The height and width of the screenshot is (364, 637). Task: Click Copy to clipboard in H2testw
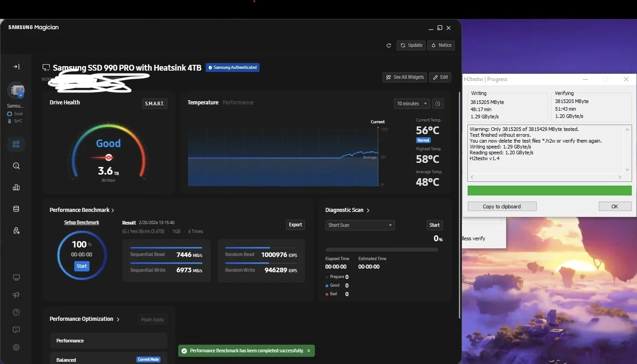[502, 207]
